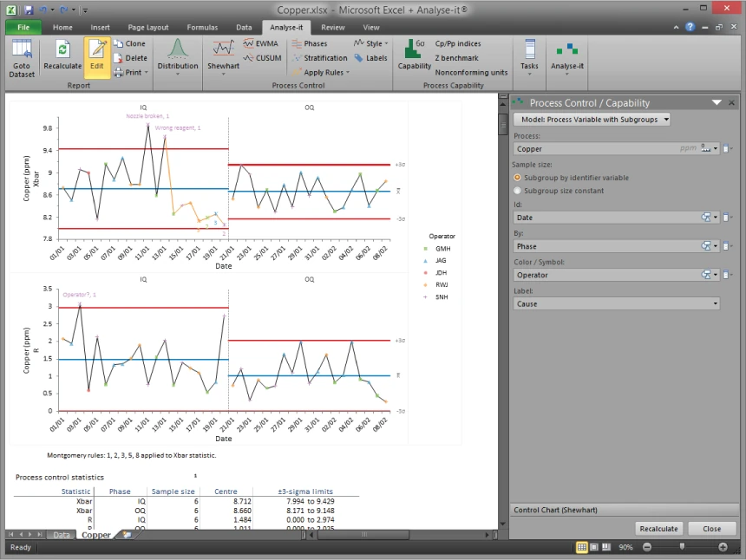Select the Goto Dataset icon
The image size is (746, 560).
pyautogui.click(x=21, y=61)
